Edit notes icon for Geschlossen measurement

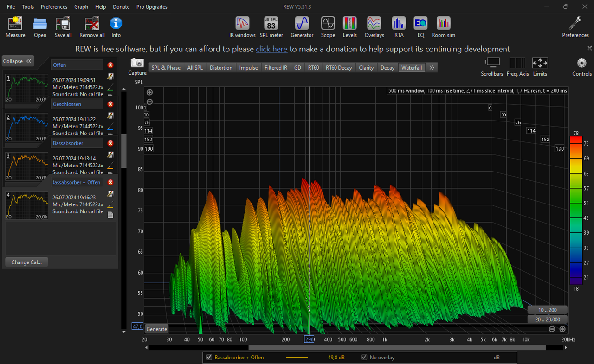tap(110, 115)
